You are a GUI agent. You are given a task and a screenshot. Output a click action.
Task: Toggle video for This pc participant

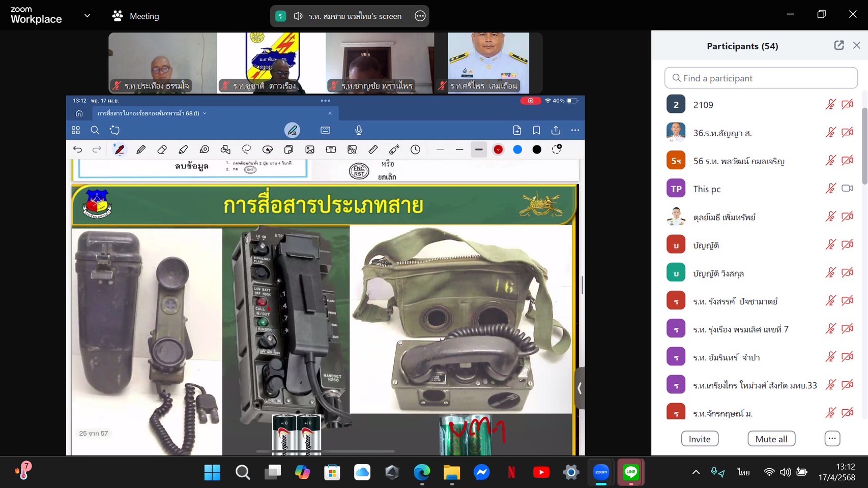click(x=847, y=189)
